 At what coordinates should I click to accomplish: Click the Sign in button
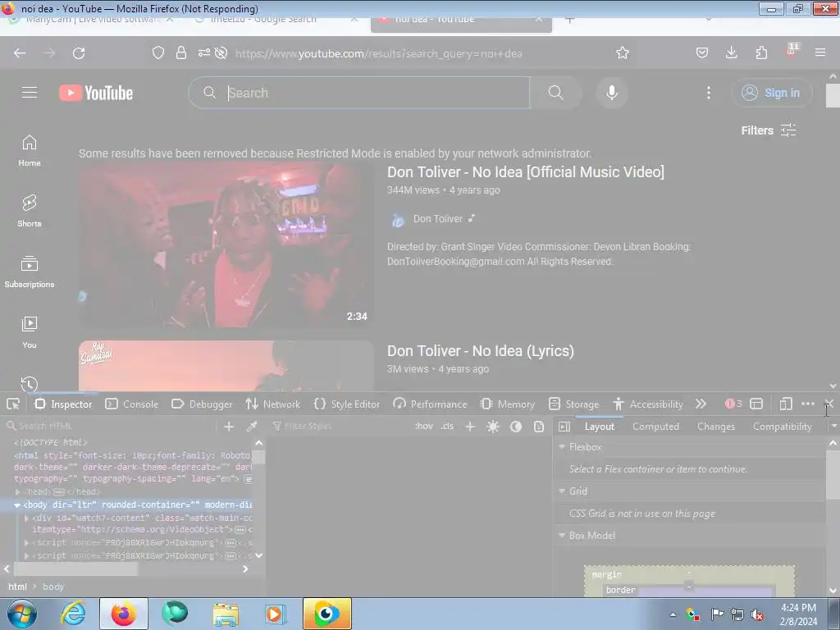click(772, 93)
